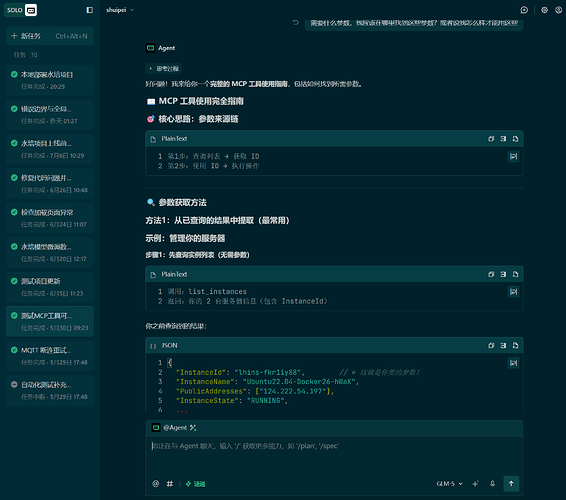Open the GLM-5 model dropdown
The image size is (566, 500).
pyautogui.click(x=449, y=484)
